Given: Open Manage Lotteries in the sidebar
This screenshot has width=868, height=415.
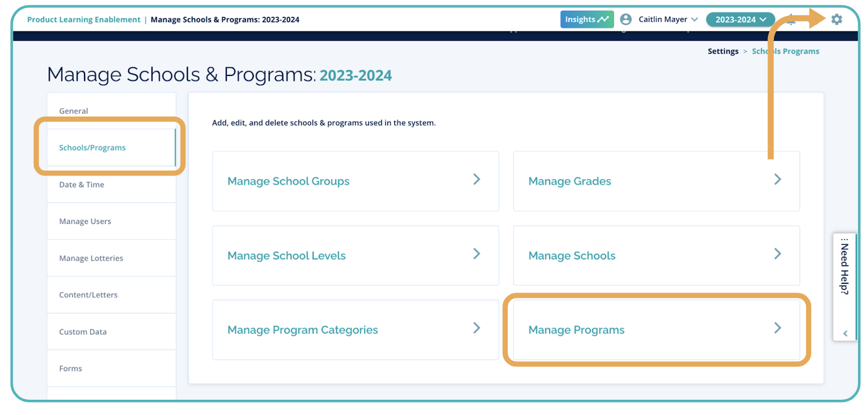Looking at the screenshot, I should (91, 258).
